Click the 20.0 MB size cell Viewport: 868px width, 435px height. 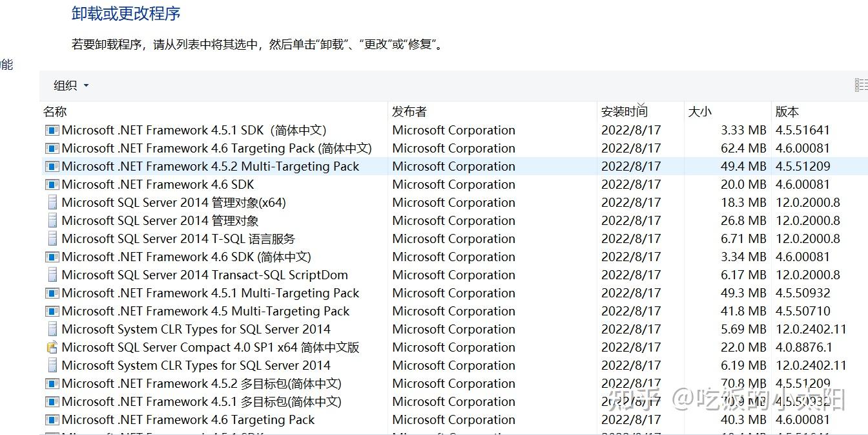(743, 184)
